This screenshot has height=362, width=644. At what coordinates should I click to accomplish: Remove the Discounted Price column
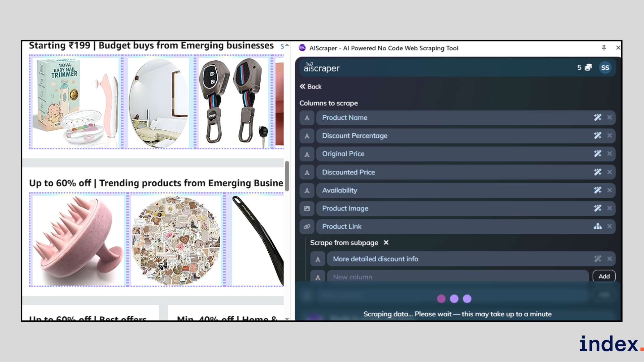(x=609, y=172)
